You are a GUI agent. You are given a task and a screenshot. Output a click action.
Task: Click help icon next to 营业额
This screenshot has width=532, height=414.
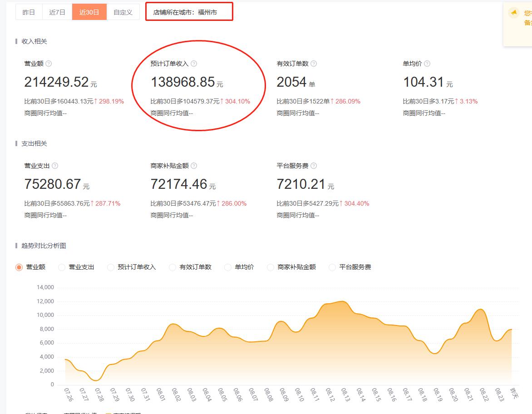click(x=49, y=64)
